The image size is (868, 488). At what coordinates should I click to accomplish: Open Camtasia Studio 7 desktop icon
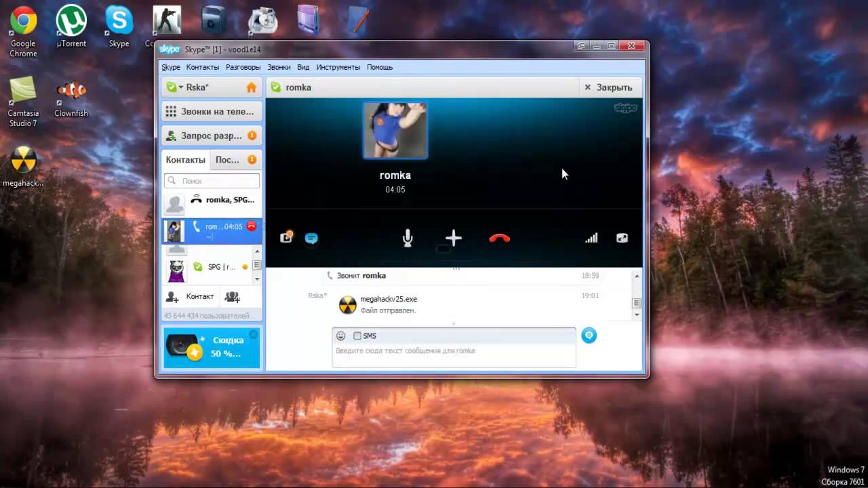[x=23, y=102]
